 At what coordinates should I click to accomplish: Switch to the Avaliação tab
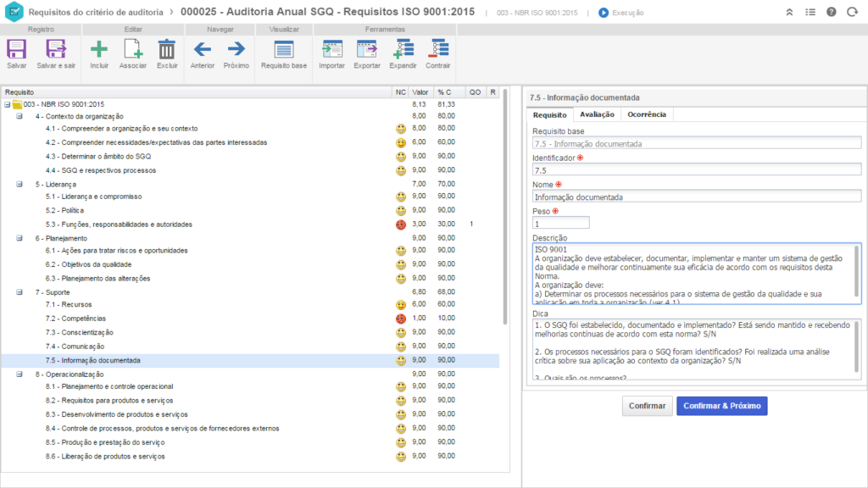tap(597, 114)
